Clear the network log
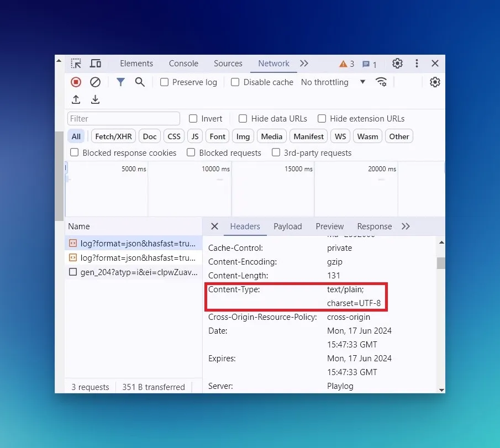500x448 pixels. 95,82
